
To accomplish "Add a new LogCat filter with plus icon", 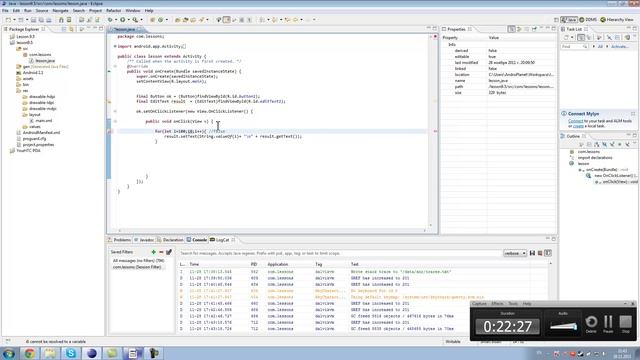I will click(x=153, y=252).
